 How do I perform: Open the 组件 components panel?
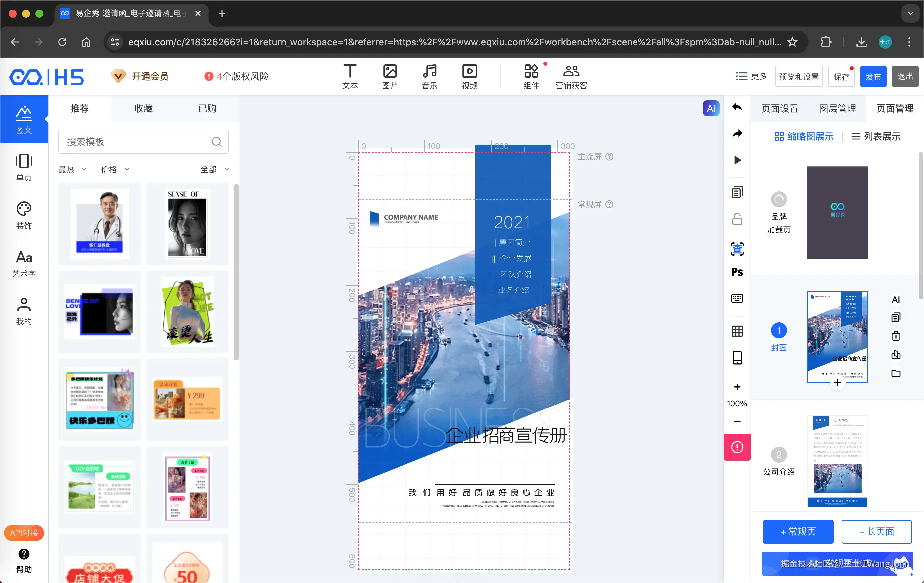(x=531, y=76)
